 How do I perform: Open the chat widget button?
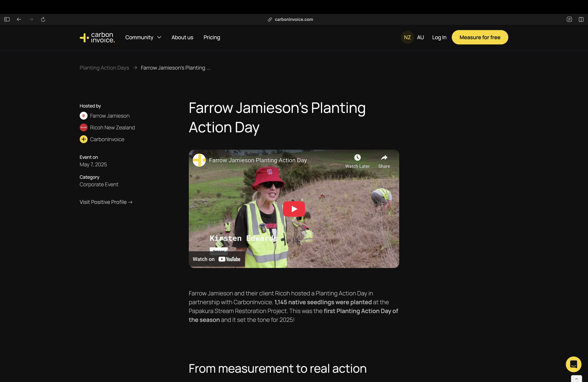pos(573,364)
